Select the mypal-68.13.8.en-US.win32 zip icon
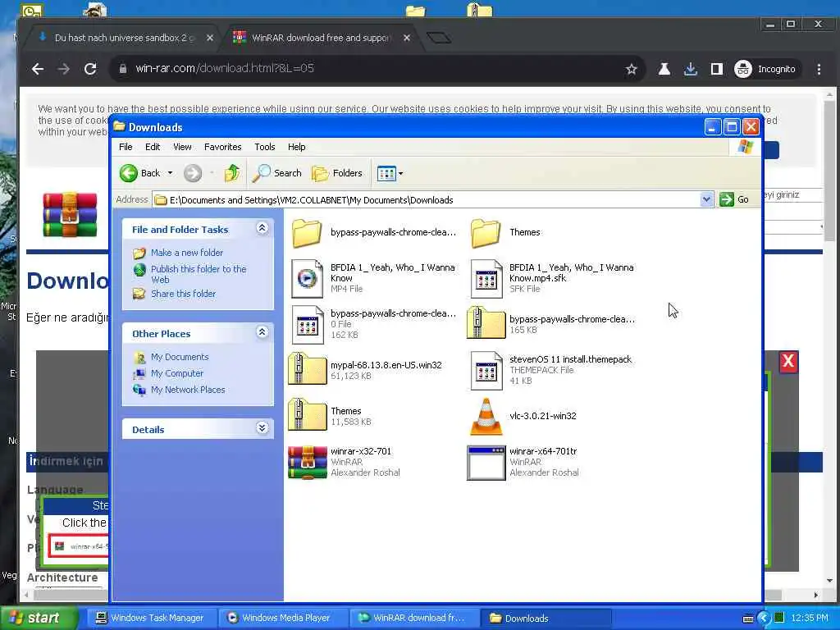The height and width of the screenshot is (630, 840). tap(307, 368)
